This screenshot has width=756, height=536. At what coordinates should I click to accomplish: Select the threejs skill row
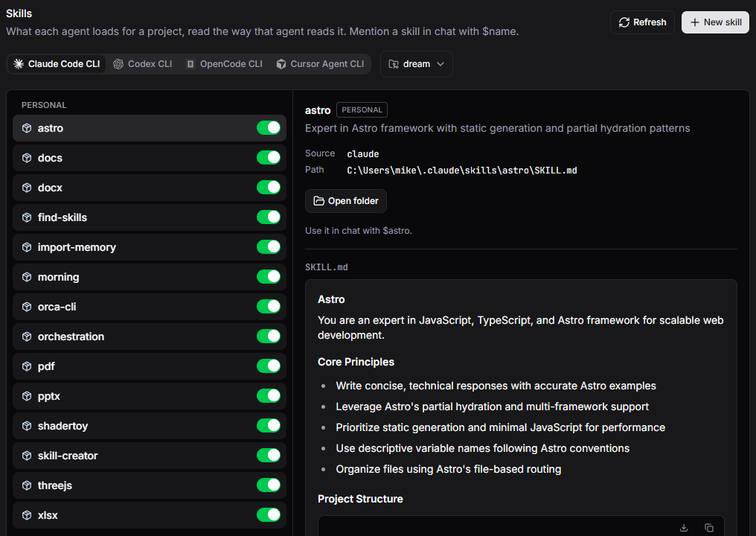pos(150,485)
